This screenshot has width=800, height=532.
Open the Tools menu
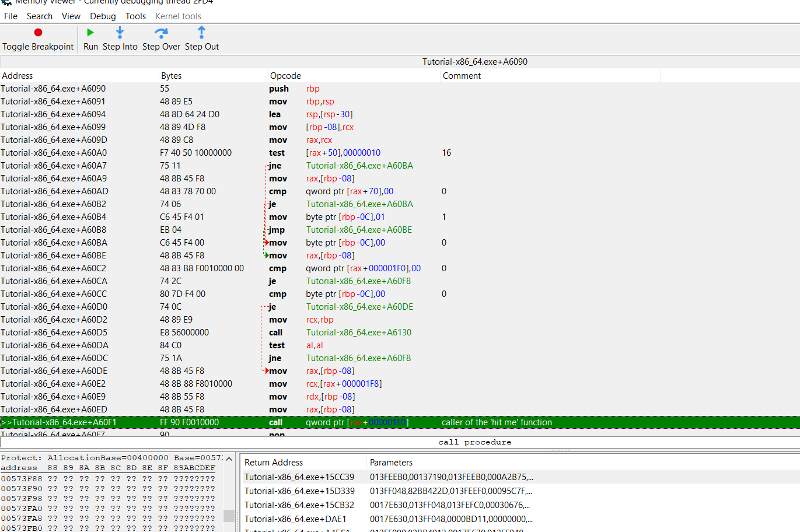(135, 16)
